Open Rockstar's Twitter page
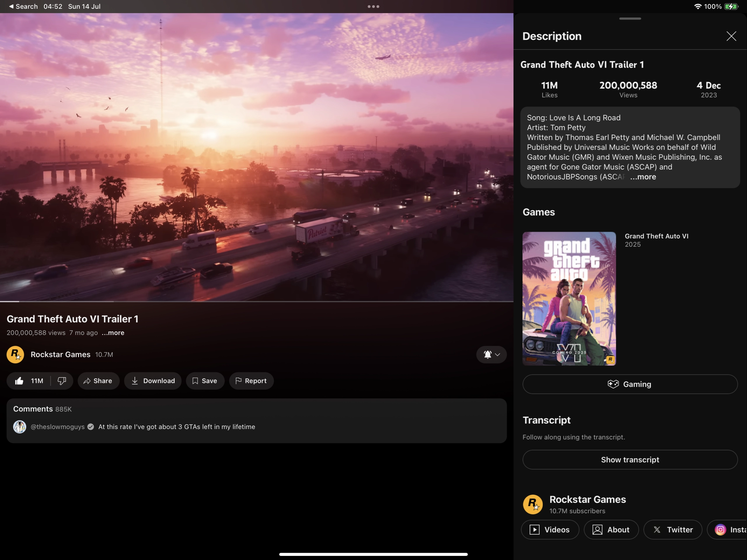Viewport: 747px width, 560px height. click(673, 530)
